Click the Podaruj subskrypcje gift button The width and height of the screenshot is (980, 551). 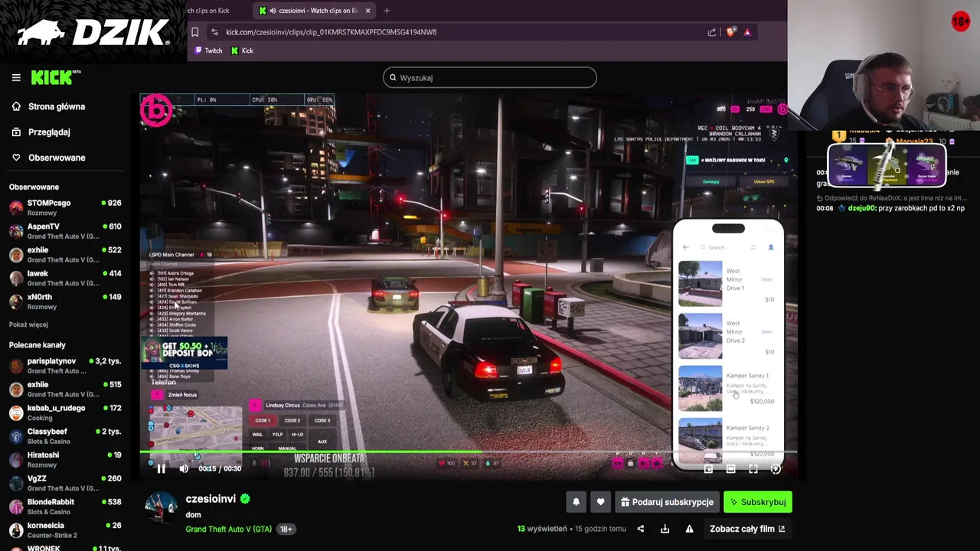coord(666,502)
